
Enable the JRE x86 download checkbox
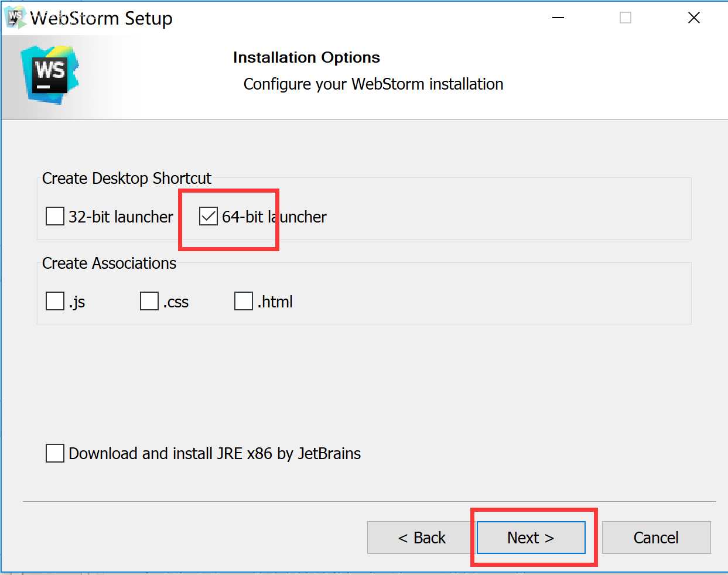click(x=55, y=453)
